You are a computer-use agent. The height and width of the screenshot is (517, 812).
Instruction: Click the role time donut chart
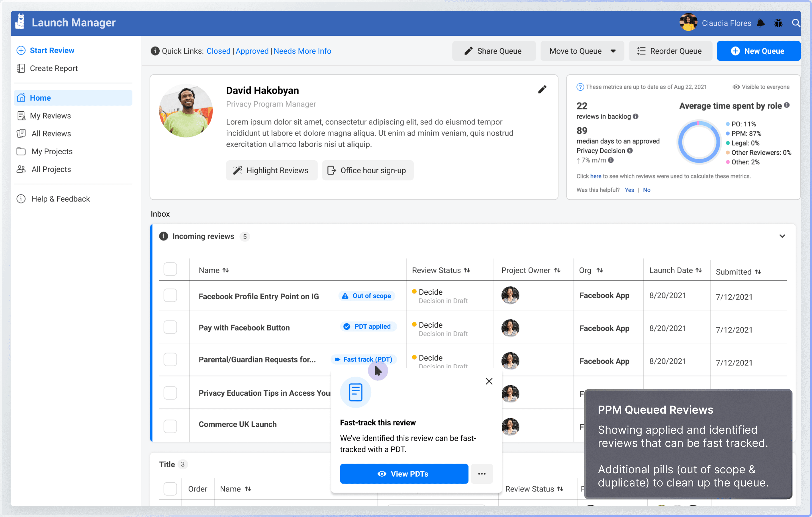coord(699,142)
